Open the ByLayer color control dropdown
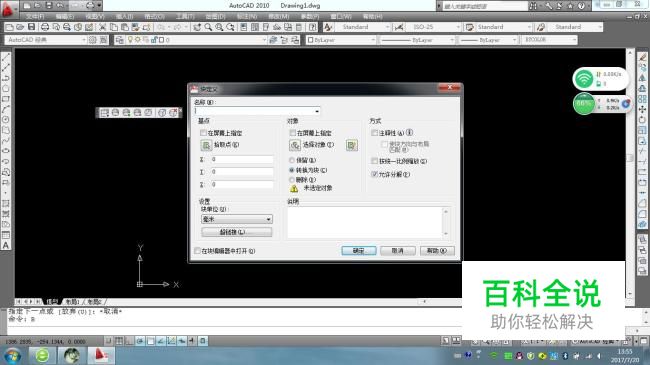This screenshot has height=365, width=650. point(373,40)
